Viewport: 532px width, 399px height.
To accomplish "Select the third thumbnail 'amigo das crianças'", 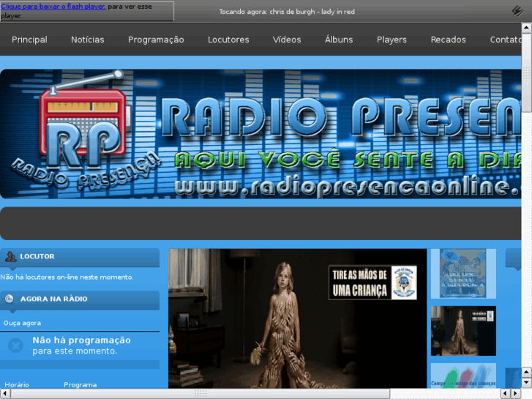I will (463, 376).
